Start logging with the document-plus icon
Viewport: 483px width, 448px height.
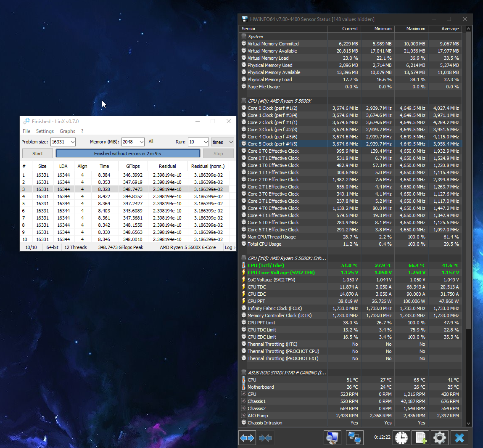click(x=421, y=438)
